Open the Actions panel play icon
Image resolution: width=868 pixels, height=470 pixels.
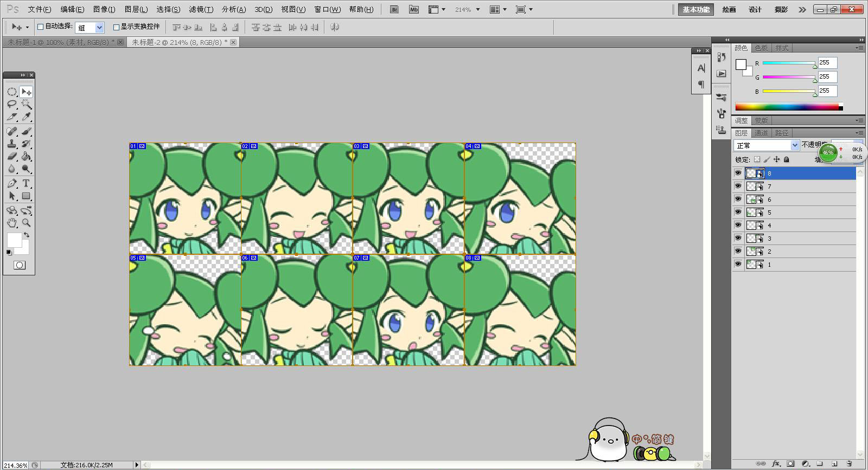[x=721, y=74]
